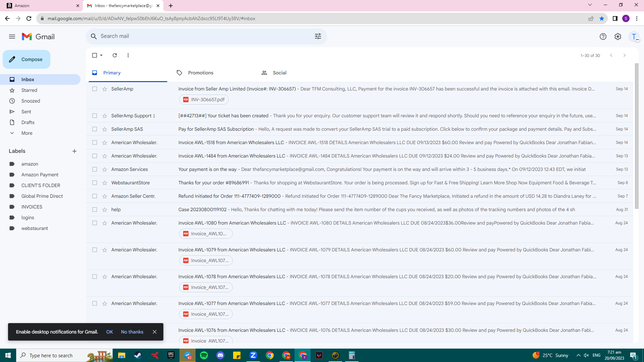Open the More options three-dot toolbar menu
Screen dimensions: 644x362
pos(128,55)
